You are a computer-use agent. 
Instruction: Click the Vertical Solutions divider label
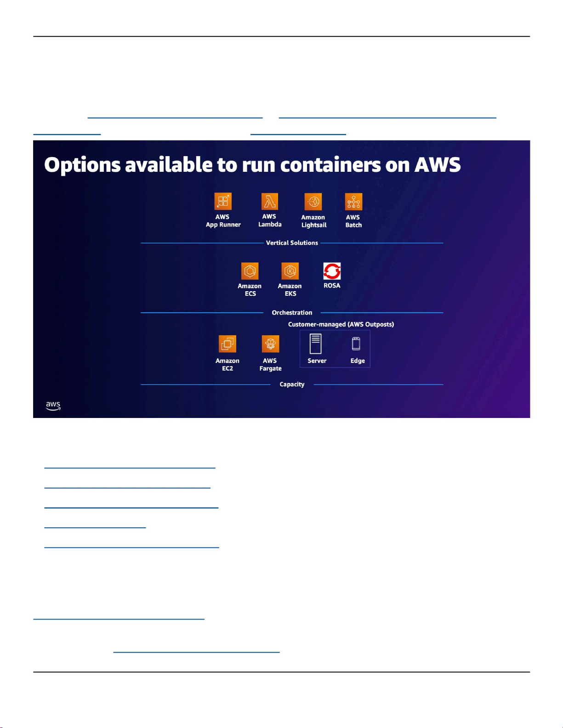pyautogui.click(x=292, y=243)
